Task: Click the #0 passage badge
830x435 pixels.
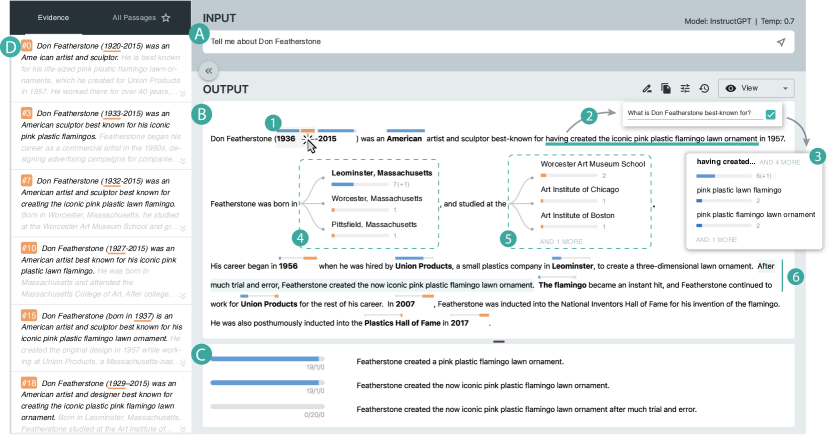Action: (26, 46)
